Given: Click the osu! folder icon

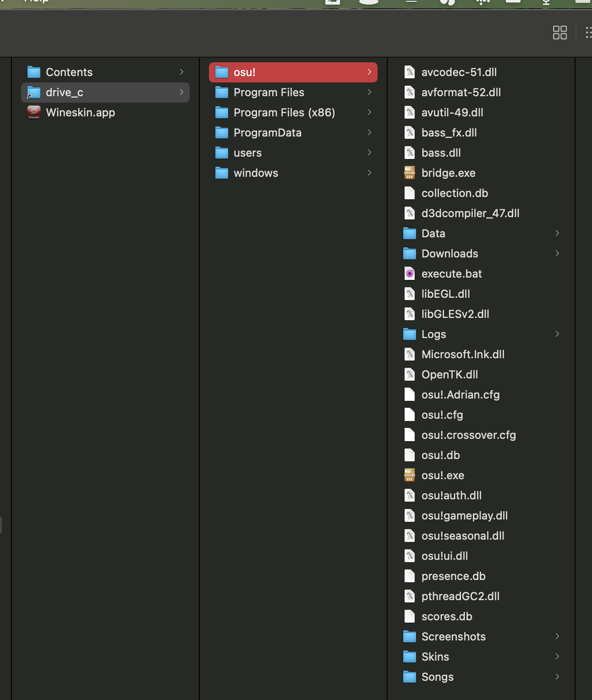Looking at the screenshot, I should click(x=222, y=72).
